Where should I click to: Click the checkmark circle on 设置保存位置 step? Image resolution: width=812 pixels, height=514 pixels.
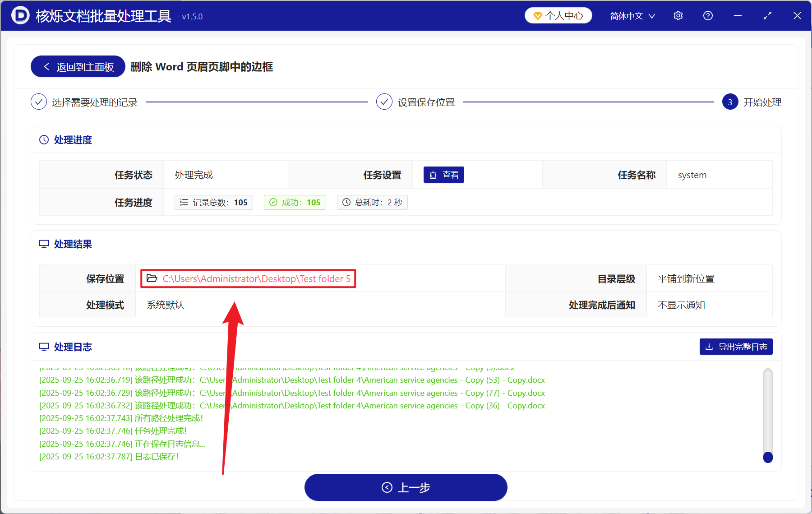click(384, 102)
